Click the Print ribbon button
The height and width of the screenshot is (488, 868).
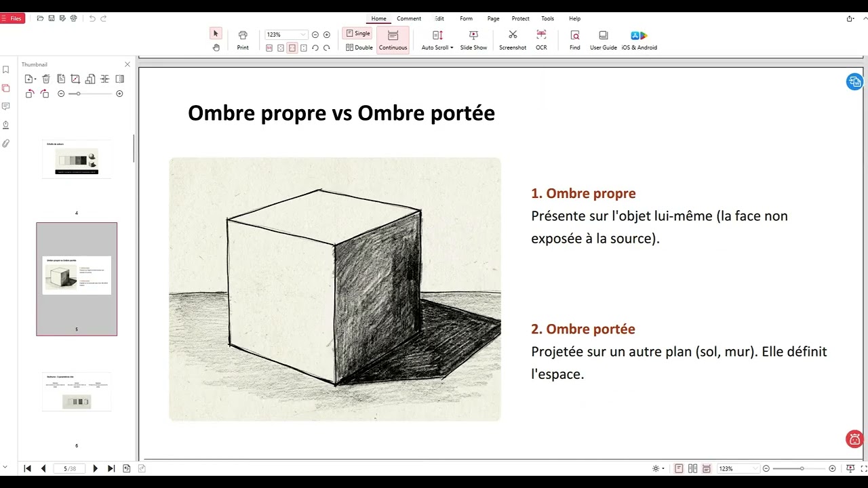pos(243,41)
